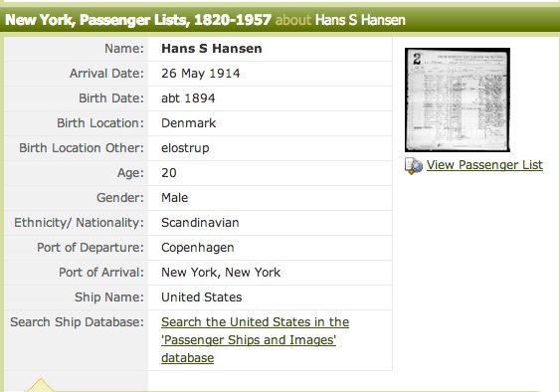This screenshot has height=392, width=560.
Task: Click the yellow triangle at the bottom left
Action: point(40,385)
